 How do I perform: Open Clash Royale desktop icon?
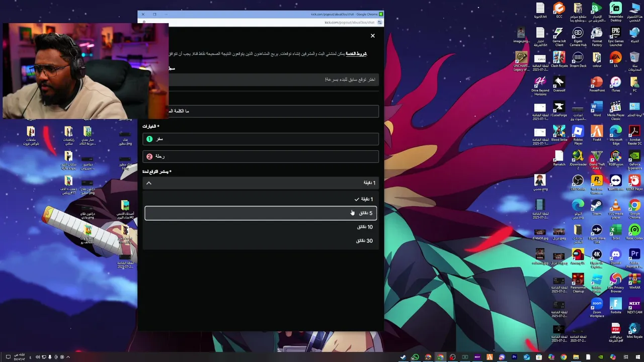[x=559, y=59]
